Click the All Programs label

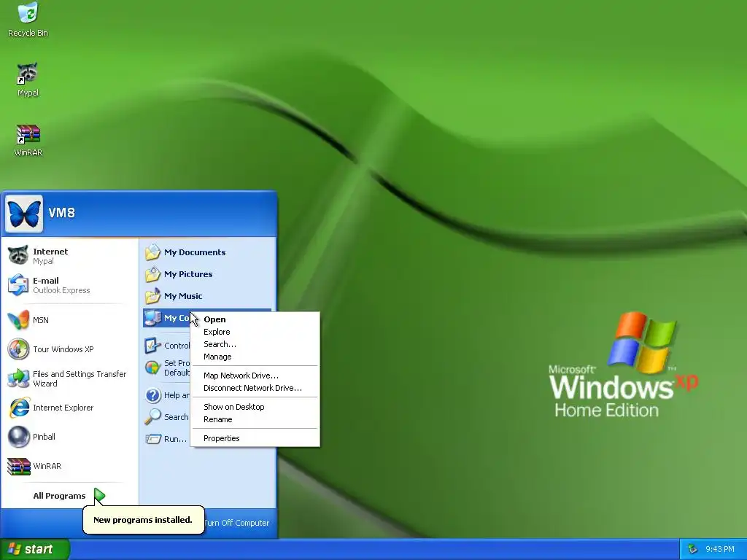pyautogui.click(x=60, y=496)
